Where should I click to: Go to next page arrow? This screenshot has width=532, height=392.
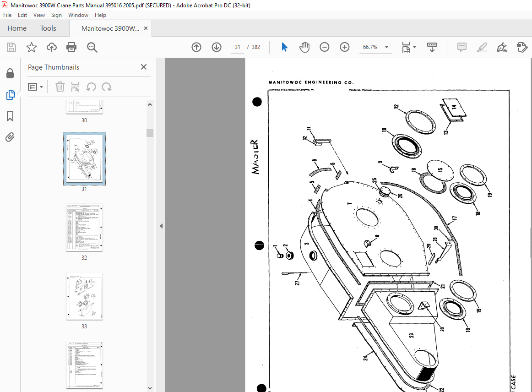click(217, 47)
